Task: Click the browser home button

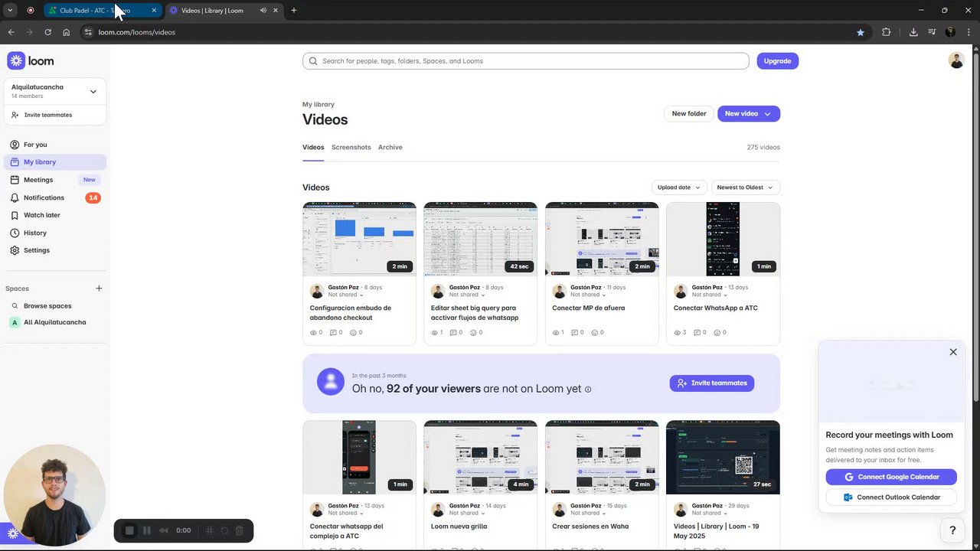Action: (66, 32)
